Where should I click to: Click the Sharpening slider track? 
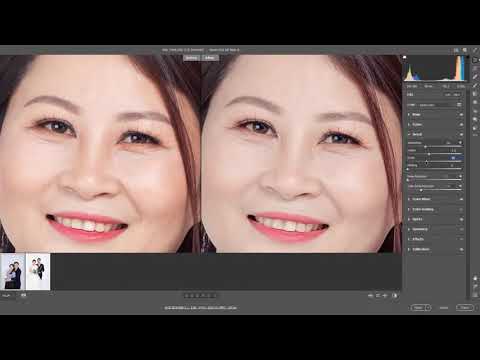435,147
